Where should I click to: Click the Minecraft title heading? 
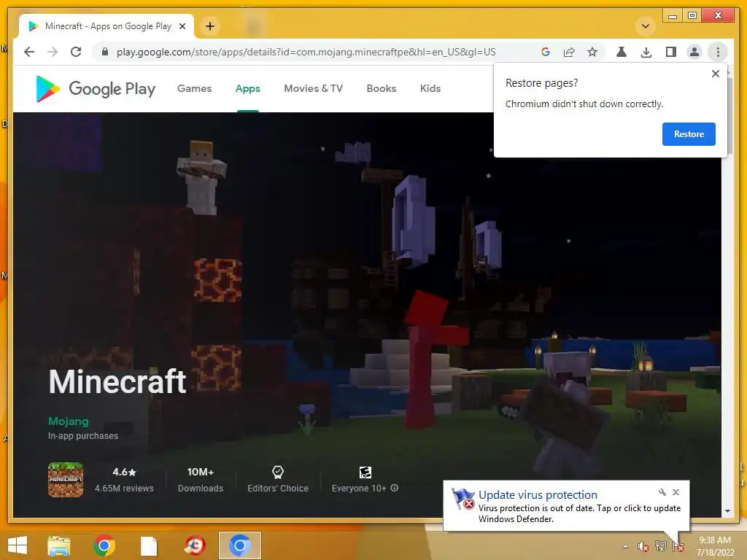tap(117, 382)
